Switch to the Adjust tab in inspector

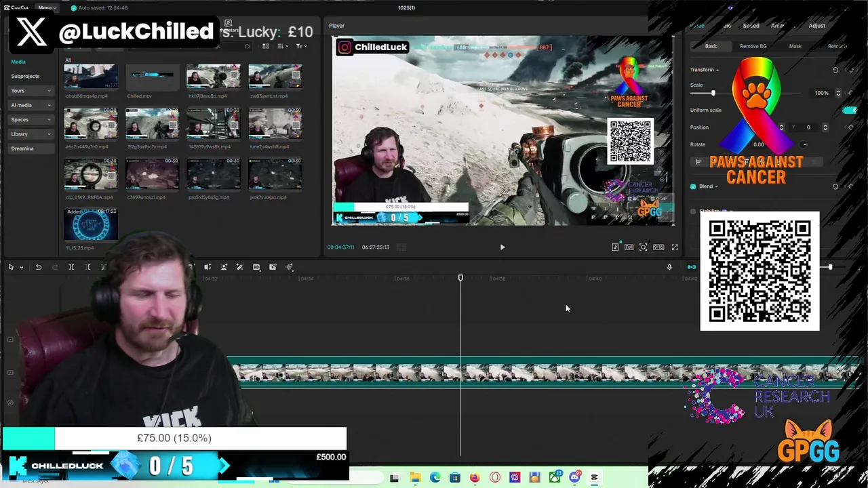coord(816,26)
